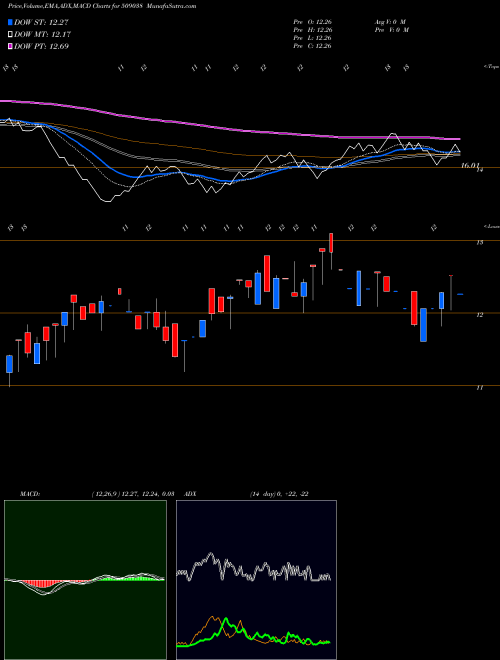Click ADX values '(14 day) 6, +22, -22'
500x660 pixels.
[279, 494]
